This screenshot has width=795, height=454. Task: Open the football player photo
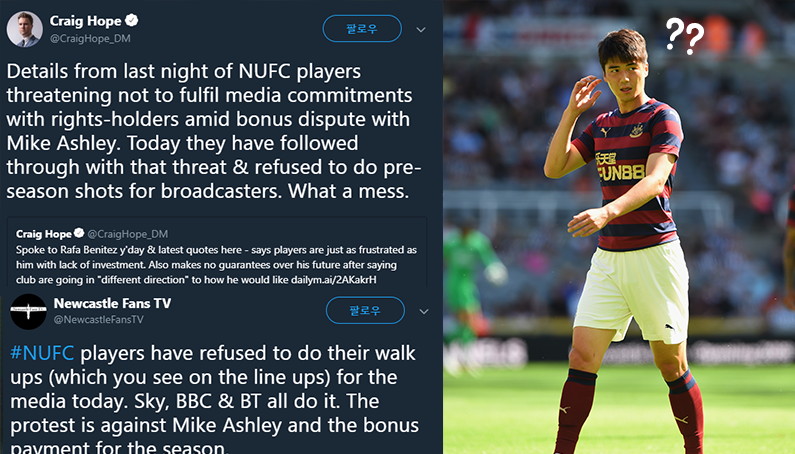coord(619,227)
